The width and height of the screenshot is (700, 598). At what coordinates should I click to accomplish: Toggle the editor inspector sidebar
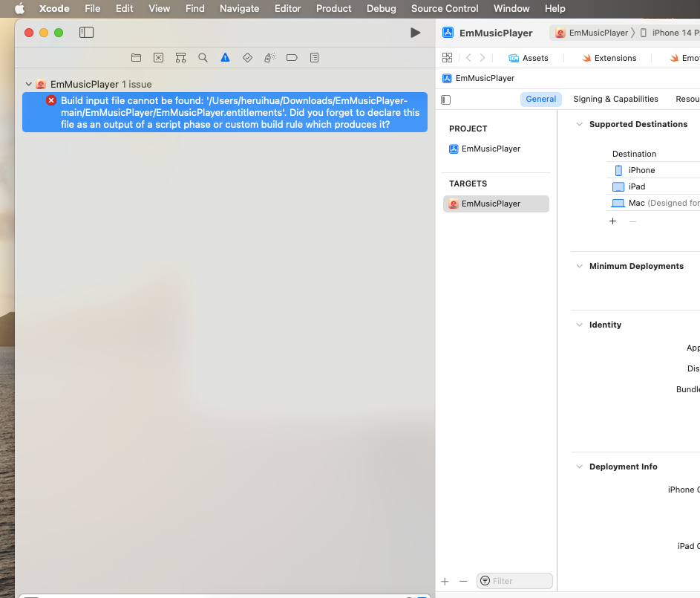tap(445, 99)
